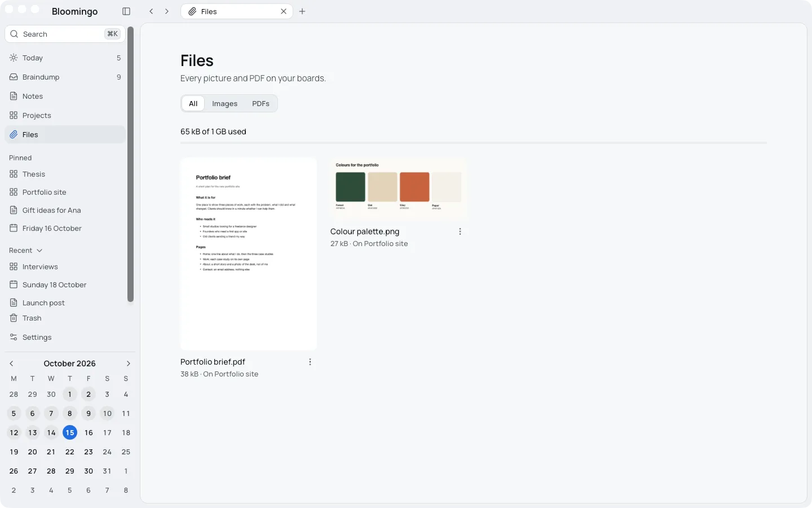
Task: Switch to the All filter tab
Action: [x=193, y=103]
